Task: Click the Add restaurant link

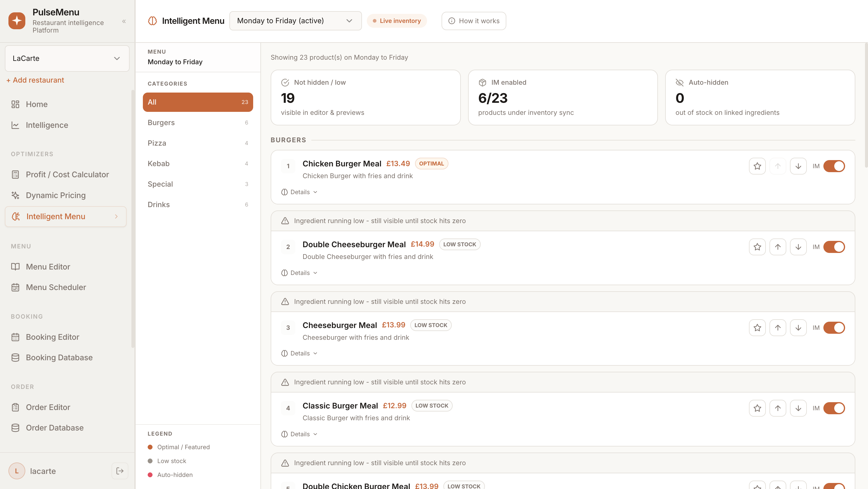Action: [35, 80]
